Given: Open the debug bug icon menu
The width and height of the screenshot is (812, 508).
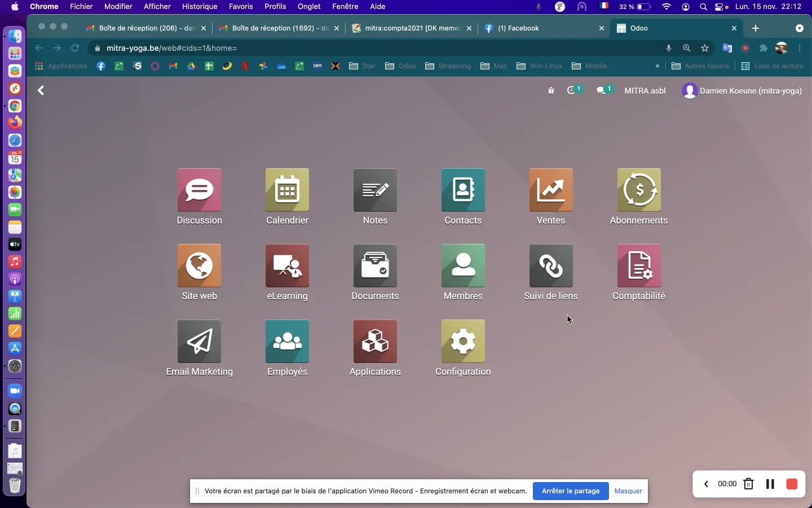Looking at the screenshot, I should click(551, 90).
